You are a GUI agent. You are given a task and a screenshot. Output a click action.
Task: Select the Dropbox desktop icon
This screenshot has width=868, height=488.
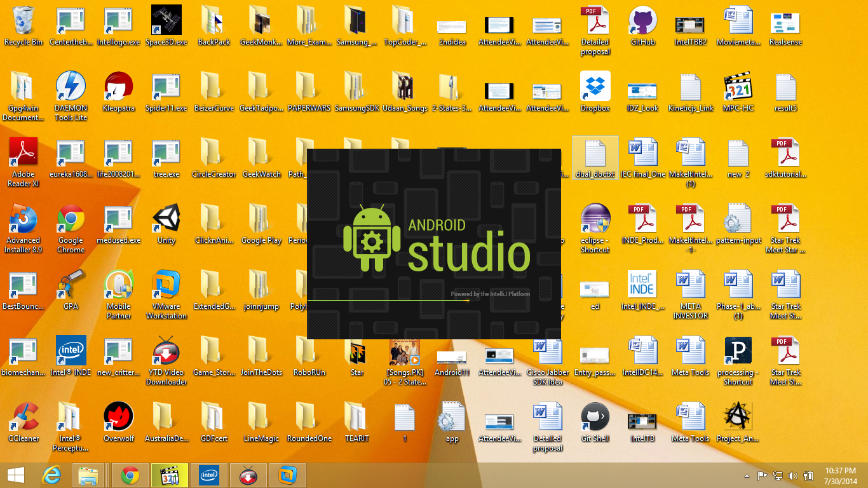pos(595,92)
